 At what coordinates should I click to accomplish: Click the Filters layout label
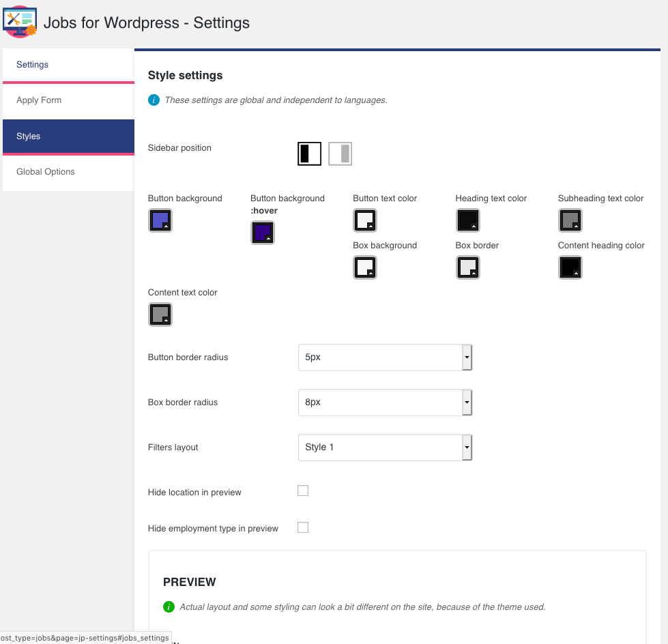coord(173,448)
